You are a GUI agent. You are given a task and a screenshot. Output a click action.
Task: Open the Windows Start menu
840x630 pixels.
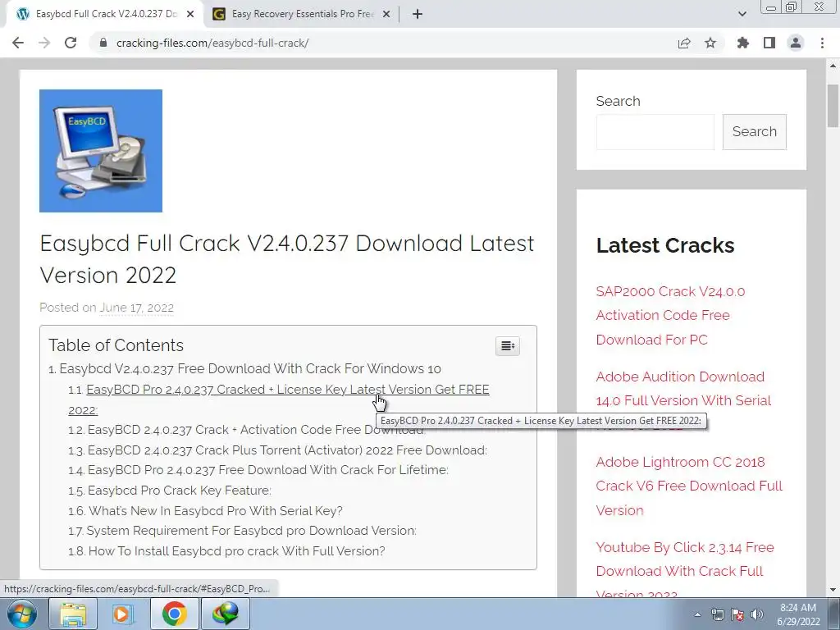(22, 614)
